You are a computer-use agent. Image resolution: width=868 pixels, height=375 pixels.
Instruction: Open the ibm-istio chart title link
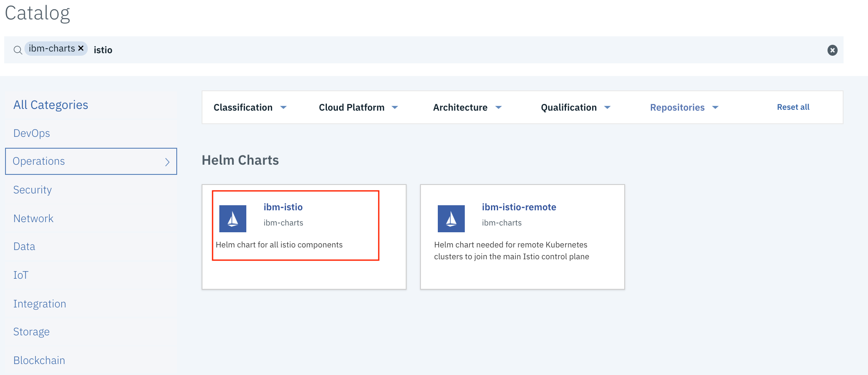pyautogui.click(x=283, y=207)
